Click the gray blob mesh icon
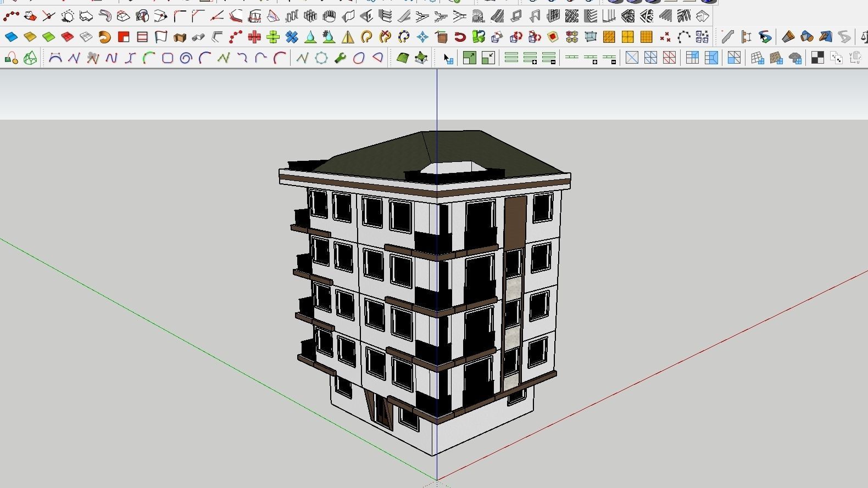Viewport: 868px width, 488px height. [794, 57]
